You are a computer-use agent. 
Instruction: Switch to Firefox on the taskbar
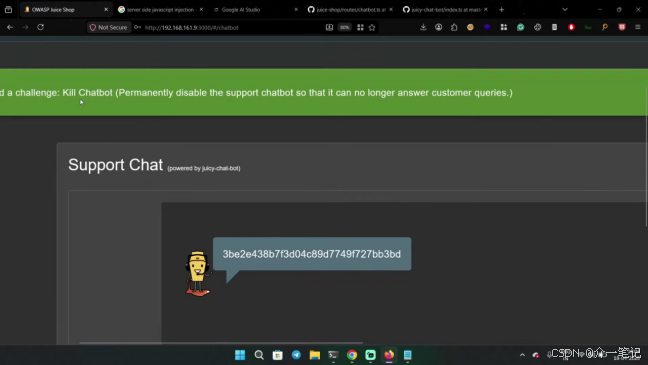click(389, 355)
